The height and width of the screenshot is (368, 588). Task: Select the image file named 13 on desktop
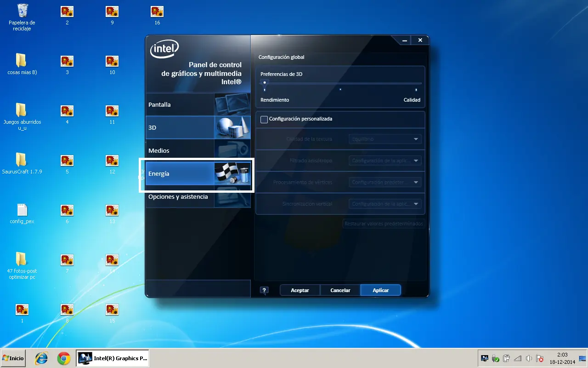point(112,213)
